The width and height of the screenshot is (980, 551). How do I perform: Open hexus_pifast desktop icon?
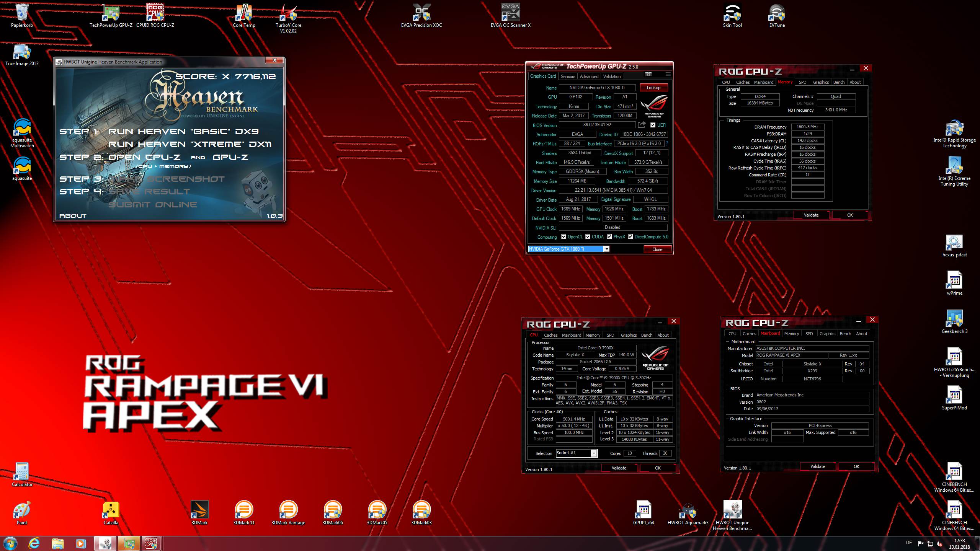pyautogui.click(x=954, y=245)
